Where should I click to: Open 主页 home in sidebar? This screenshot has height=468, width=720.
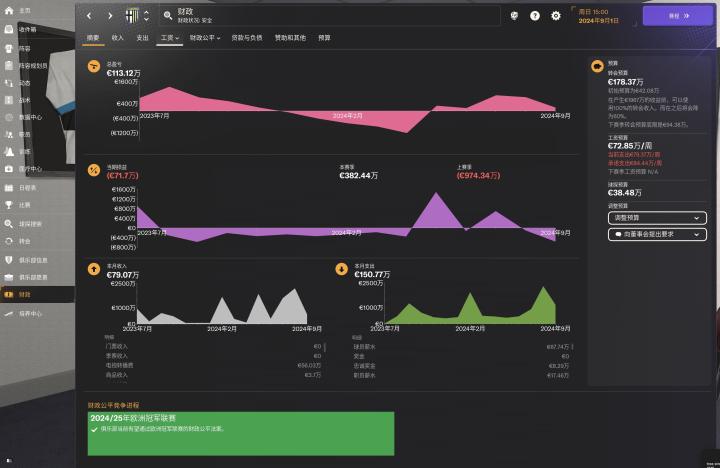24,10
